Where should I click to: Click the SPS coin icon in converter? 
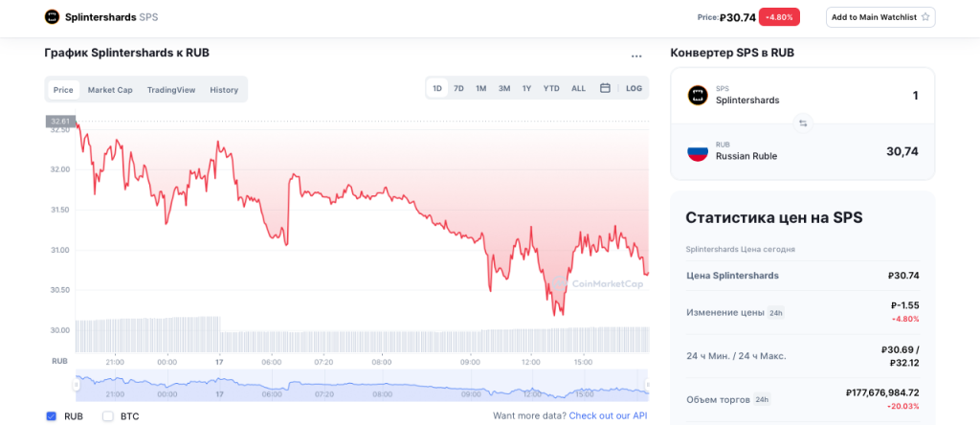tap(697, 95)
